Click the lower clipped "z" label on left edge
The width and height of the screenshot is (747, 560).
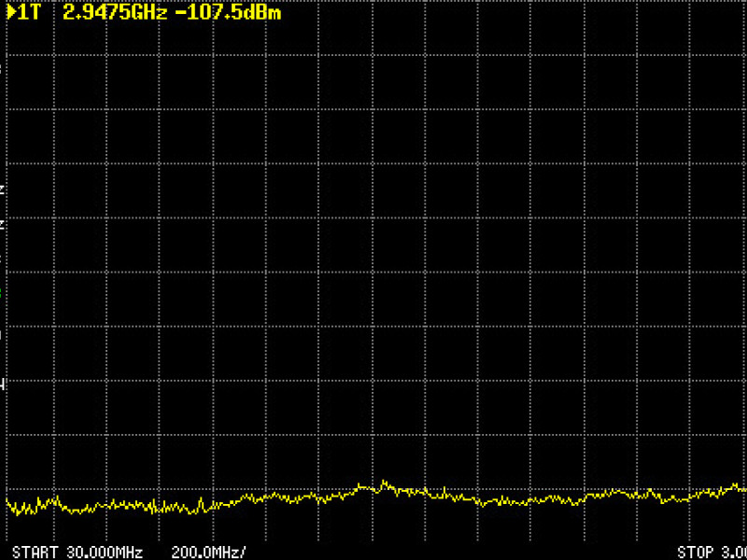tap(3, 225)
